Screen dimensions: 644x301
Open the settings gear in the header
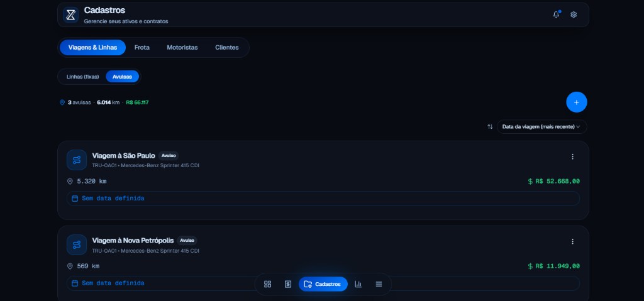point(574,15)
